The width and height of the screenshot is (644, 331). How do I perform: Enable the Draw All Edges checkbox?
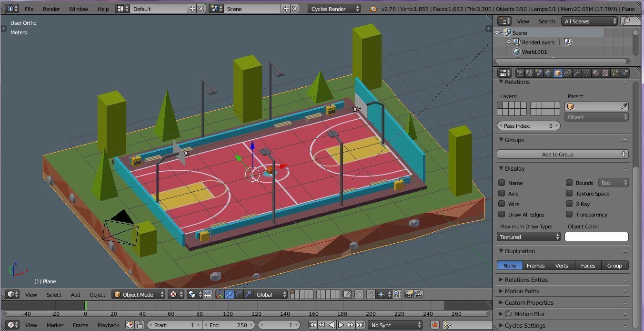tap(502, 214)
